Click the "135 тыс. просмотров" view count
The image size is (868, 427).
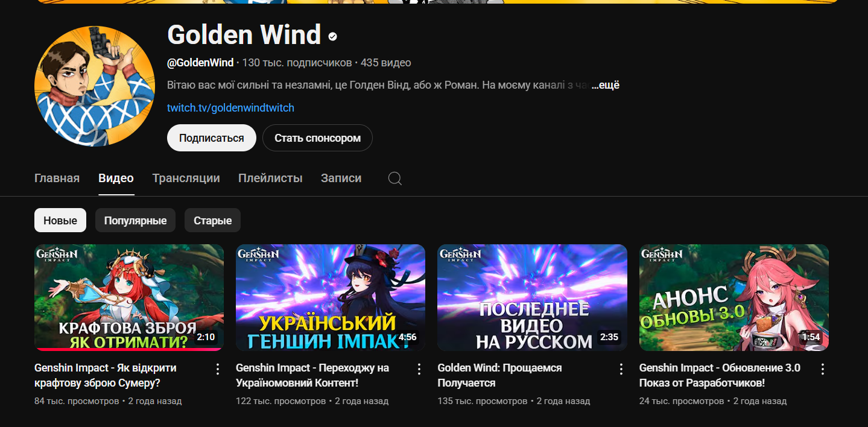483,401
